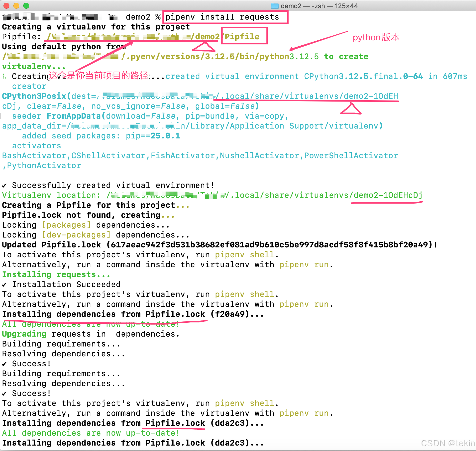Click the Upgrading requests in dependencies line
476x451 pixels.
tap(90, 334)
